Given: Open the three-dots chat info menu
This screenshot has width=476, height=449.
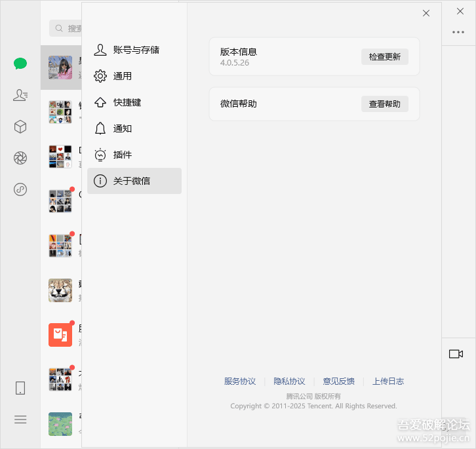Looking at the screenshot, I should pyautogui.click(x=458, y=32).
